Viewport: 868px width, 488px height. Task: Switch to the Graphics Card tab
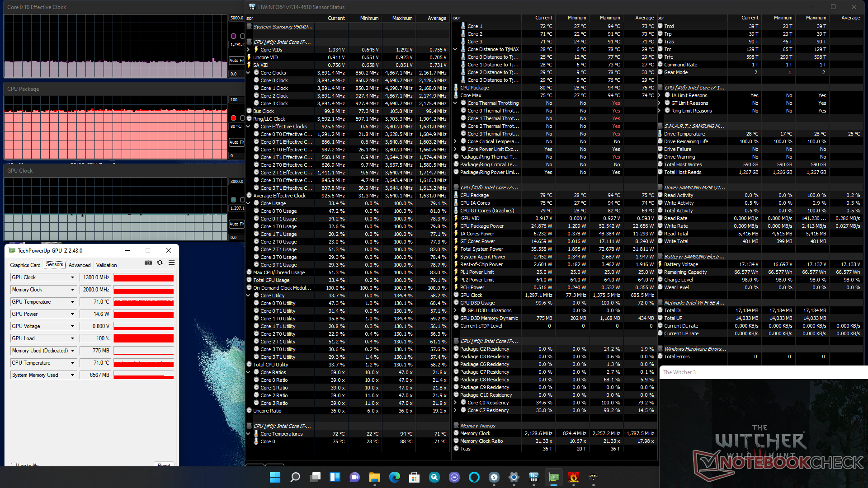click(25, 265)
